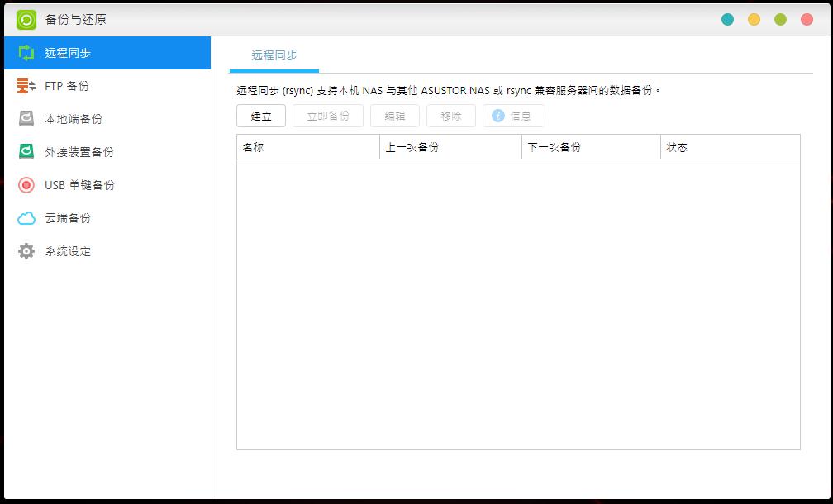833x504 pixels.
Task: Click the yellow dot in the title bar
Action: [754, 17]
